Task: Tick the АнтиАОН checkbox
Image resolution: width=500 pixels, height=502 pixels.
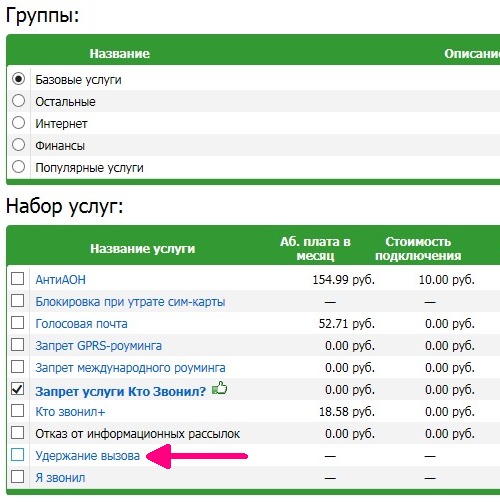Action: coord(17,279)
